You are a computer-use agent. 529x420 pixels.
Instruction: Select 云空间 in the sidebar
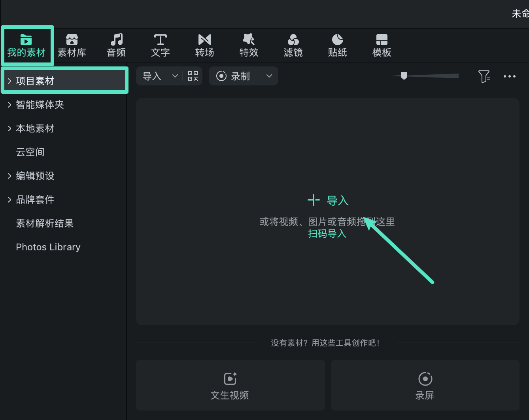click(30, 152)
